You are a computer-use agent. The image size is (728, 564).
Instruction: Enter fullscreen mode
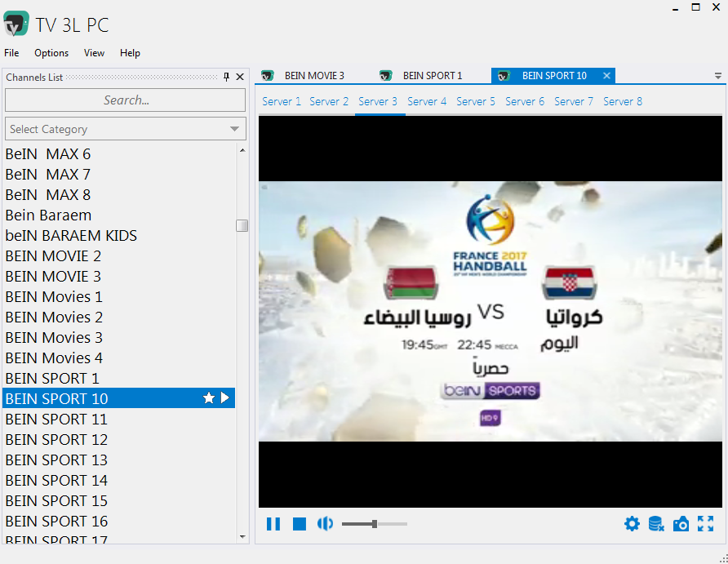pyautogui.click(x=705, y=524)
